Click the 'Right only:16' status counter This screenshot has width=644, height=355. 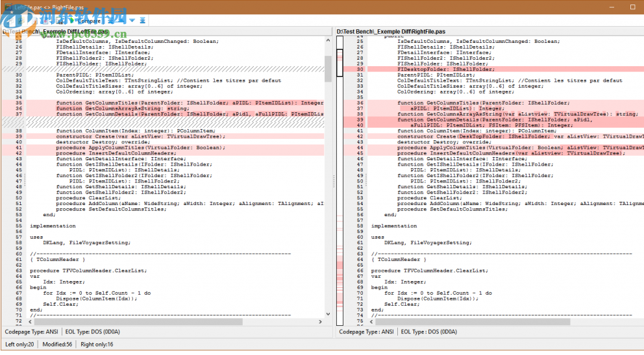tap(97, 345)
